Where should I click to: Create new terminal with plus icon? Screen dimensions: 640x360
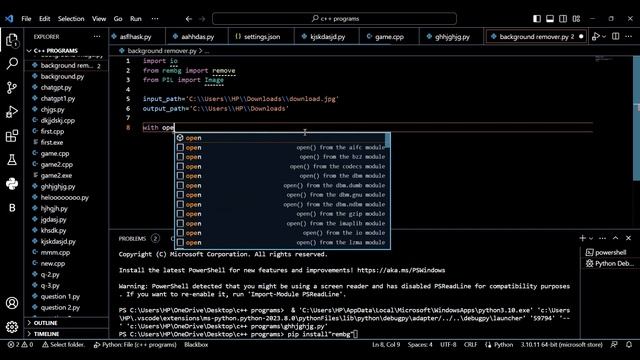(x=582, y=238)
